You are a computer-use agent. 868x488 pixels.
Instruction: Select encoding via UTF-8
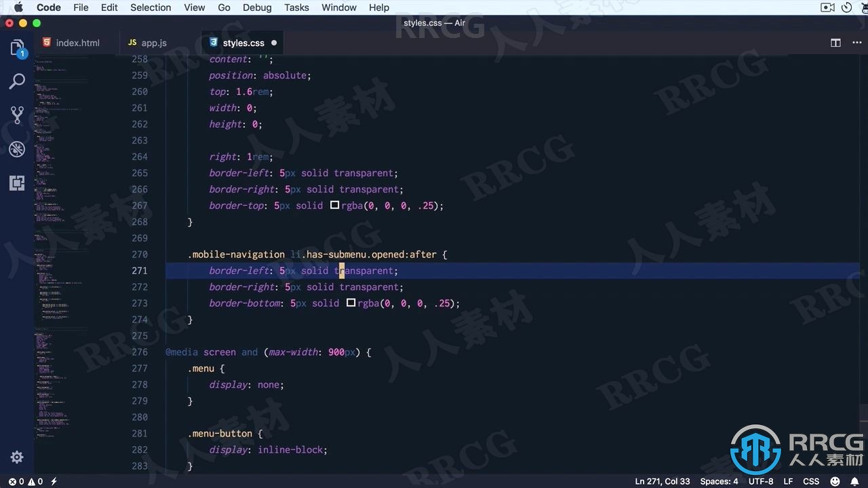pos(761,481)
